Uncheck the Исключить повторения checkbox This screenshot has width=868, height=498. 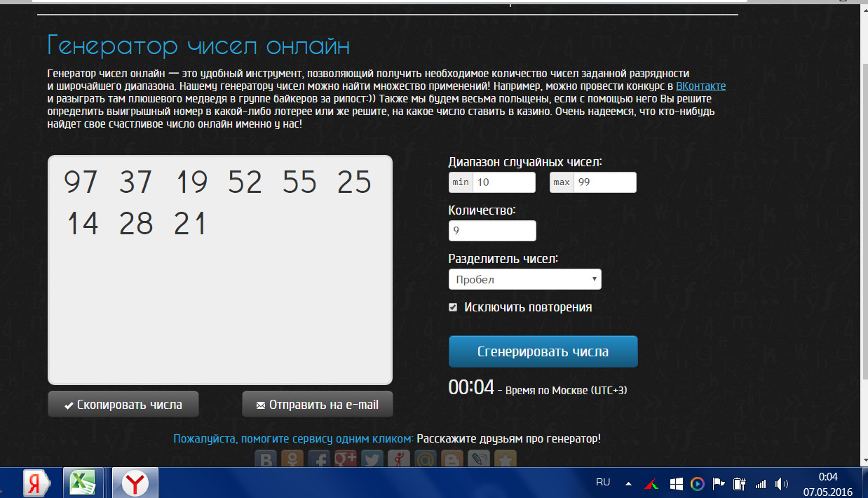point(453,307)
